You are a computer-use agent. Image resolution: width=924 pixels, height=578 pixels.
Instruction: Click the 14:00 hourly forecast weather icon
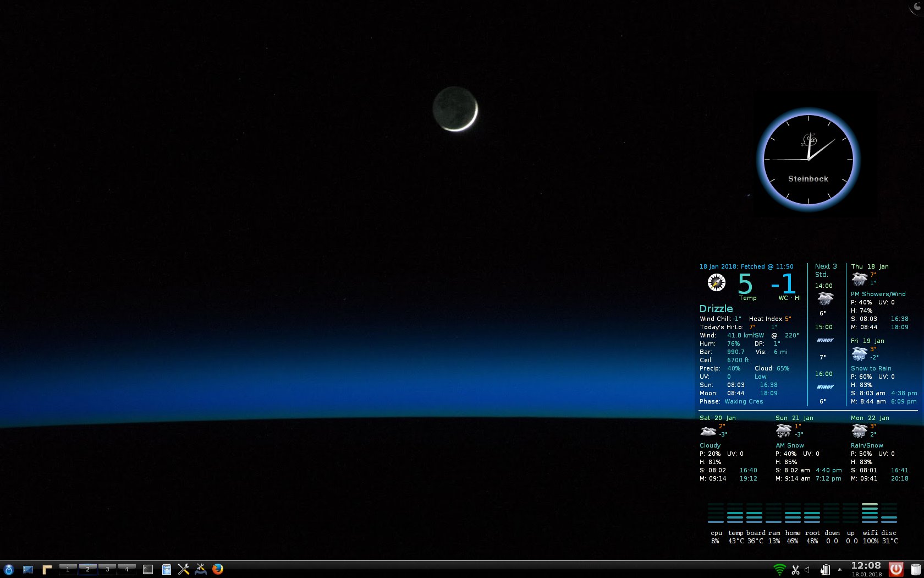(x=825, y=299)
